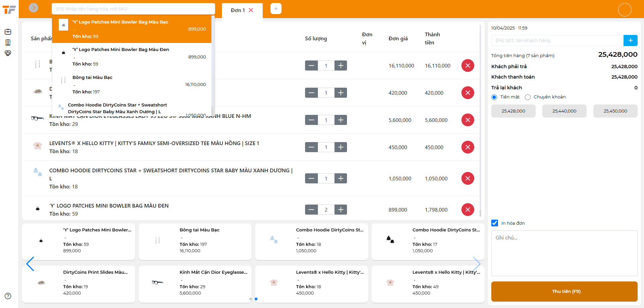Select Tiền mặt payment method
The width and height of the screenshot is (644, 308).
pos(494,97)
